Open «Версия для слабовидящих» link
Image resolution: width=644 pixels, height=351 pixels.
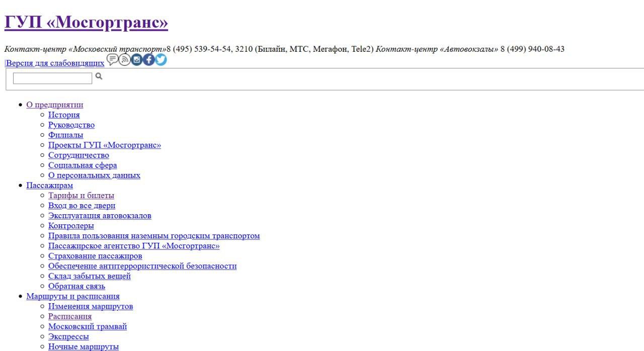55,63
